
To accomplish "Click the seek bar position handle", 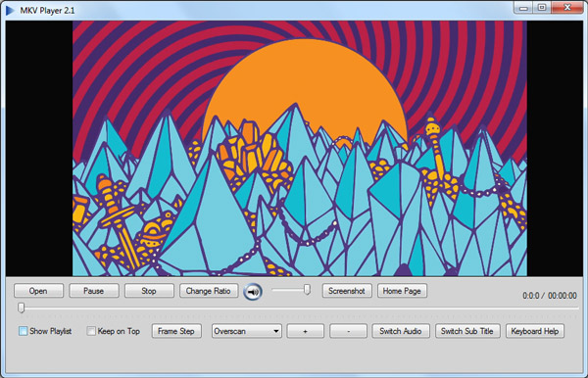I will pyautogui.click(x=21, y=307).
